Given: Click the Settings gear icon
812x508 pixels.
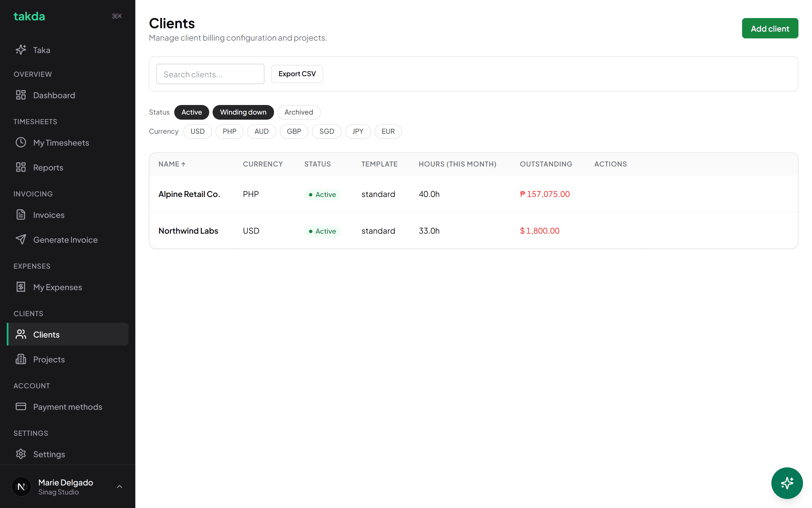Looking at the screenshot, I should 21,454.
